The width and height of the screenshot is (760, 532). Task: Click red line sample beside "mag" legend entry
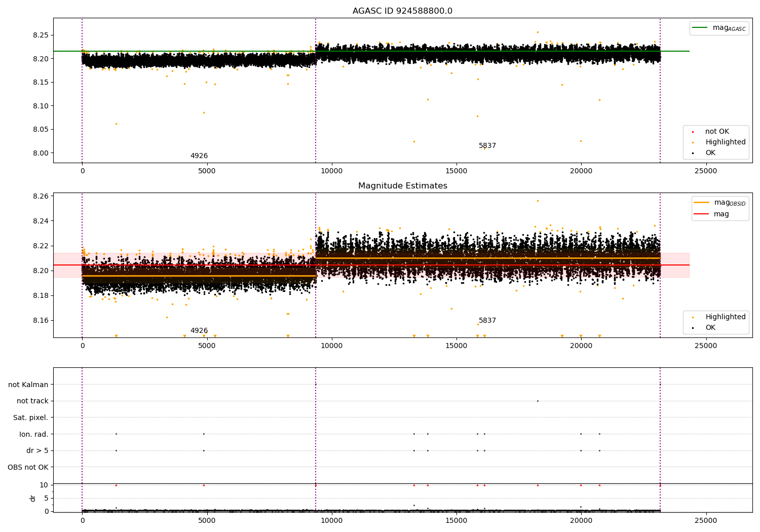pos(702,214)
